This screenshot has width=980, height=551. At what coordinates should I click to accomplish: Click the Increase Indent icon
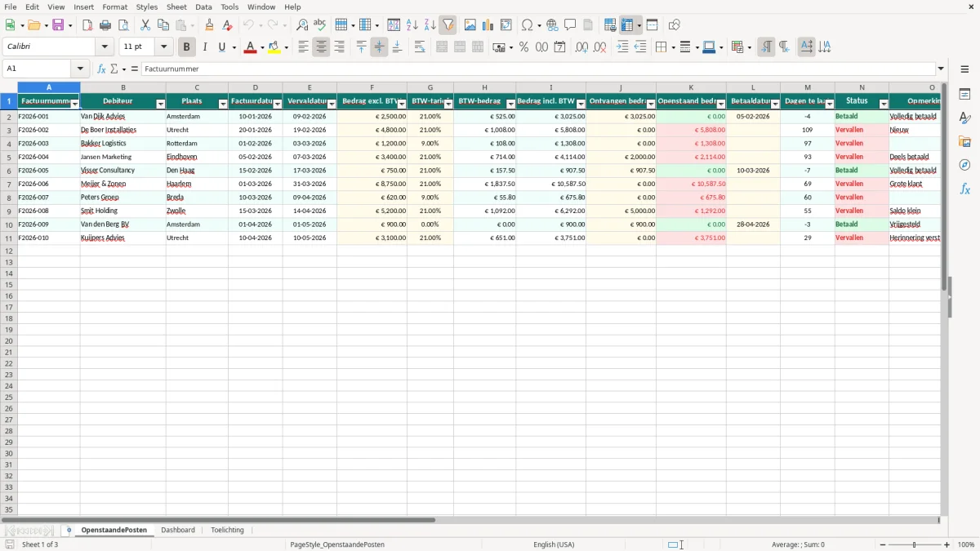622,47
